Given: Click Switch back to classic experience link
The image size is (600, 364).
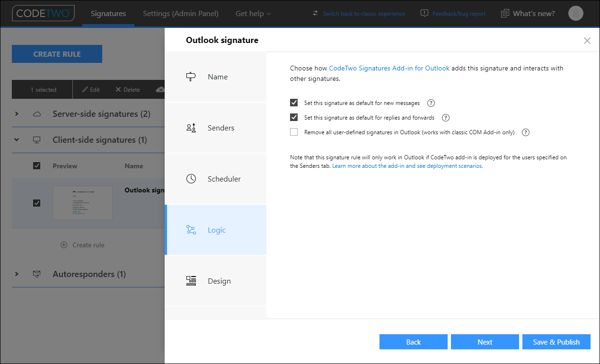Looking at the screenshot, I should click(364, 14).
